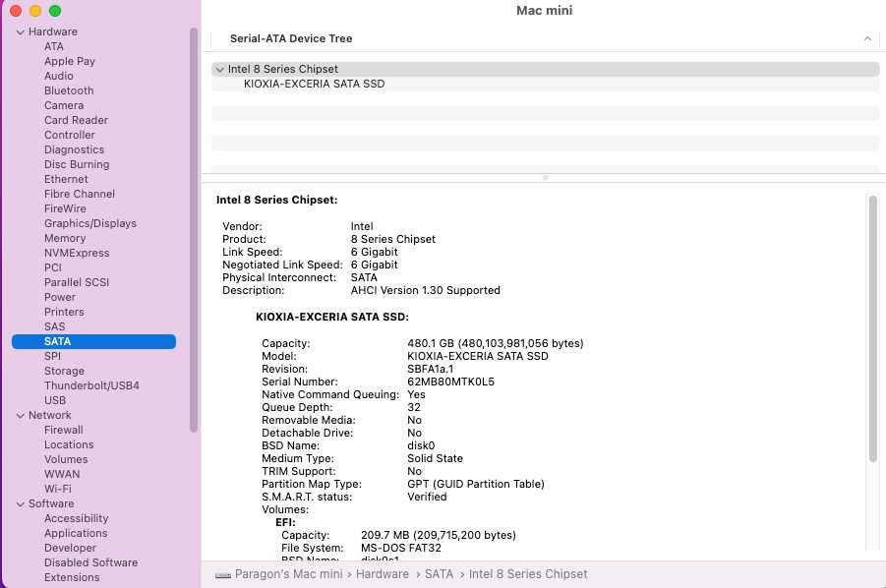Click SATA in the path bar
This screenshot has width=886, height=588.
pyautogui.click(x=439, y=574)
